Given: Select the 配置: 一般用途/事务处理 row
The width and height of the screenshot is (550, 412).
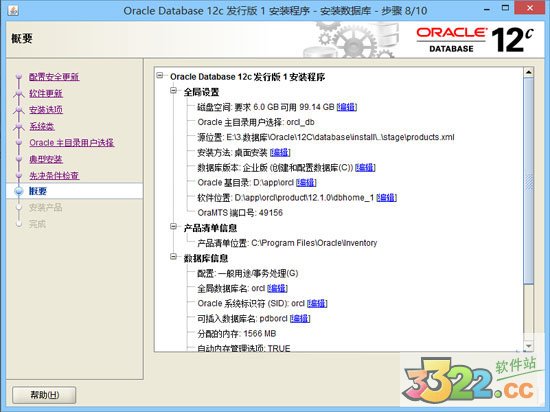Looking at the screenshot, I should click(248, 273).
